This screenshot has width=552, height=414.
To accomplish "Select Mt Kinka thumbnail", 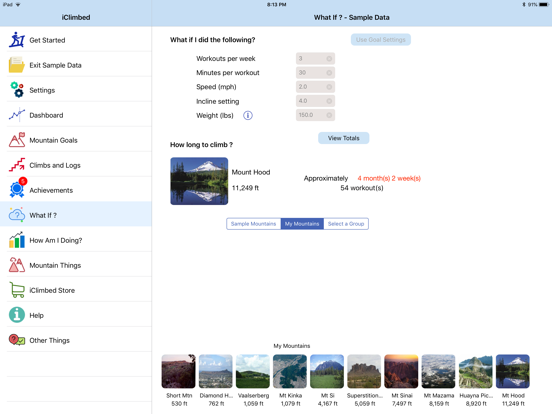I will tap(290, 371).
